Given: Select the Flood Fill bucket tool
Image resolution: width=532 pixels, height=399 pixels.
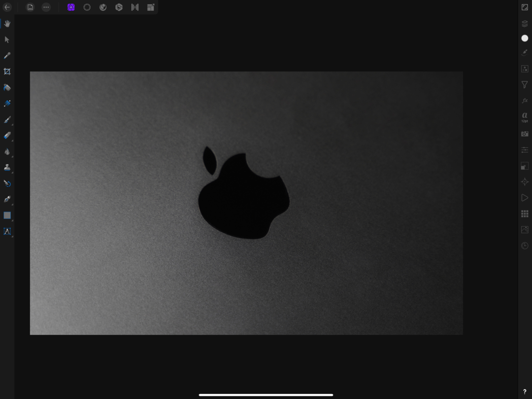Looking at the screenshot, I should click(7, 87).
